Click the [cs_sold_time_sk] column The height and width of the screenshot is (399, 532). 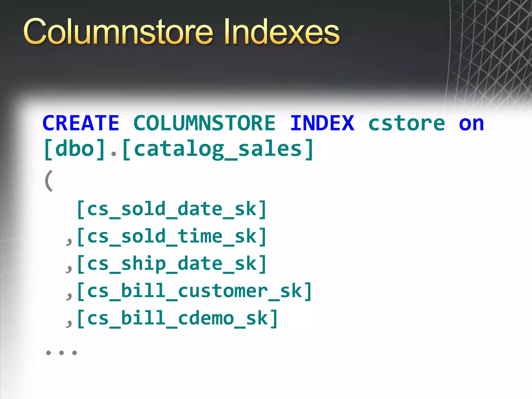click(x=171, y=237)
